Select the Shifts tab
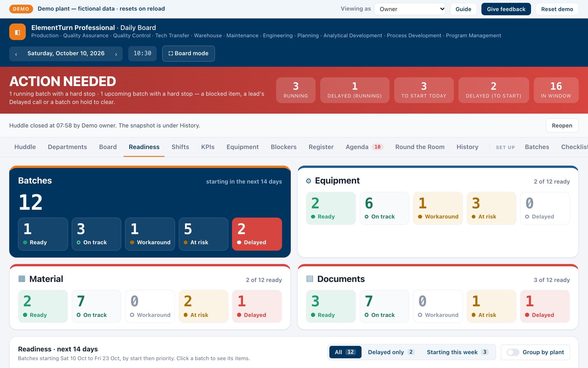 [180, 147]
